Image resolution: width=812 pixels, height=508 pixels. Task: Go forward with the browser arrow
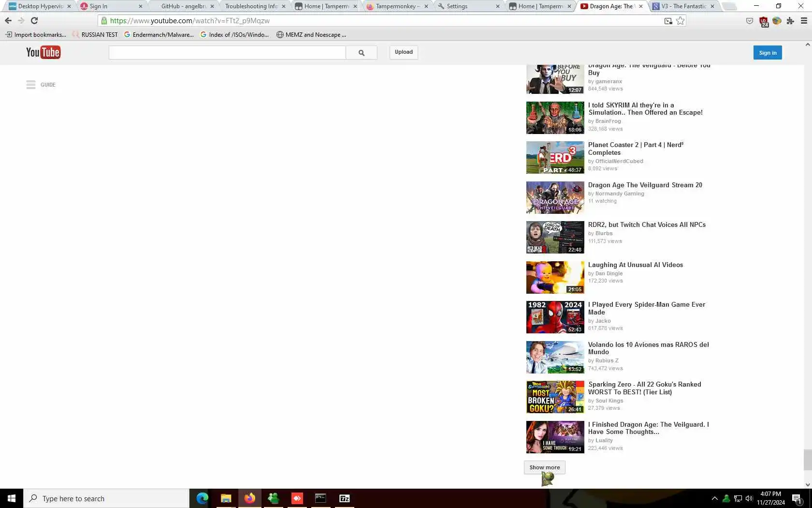point(21,21)
